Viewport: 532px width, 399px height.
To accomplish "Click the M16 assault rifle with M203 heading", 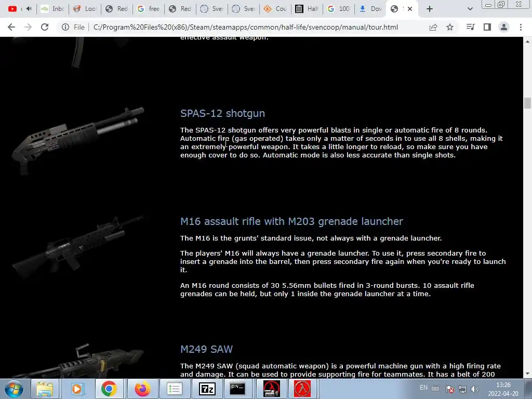I will point(292,221).
